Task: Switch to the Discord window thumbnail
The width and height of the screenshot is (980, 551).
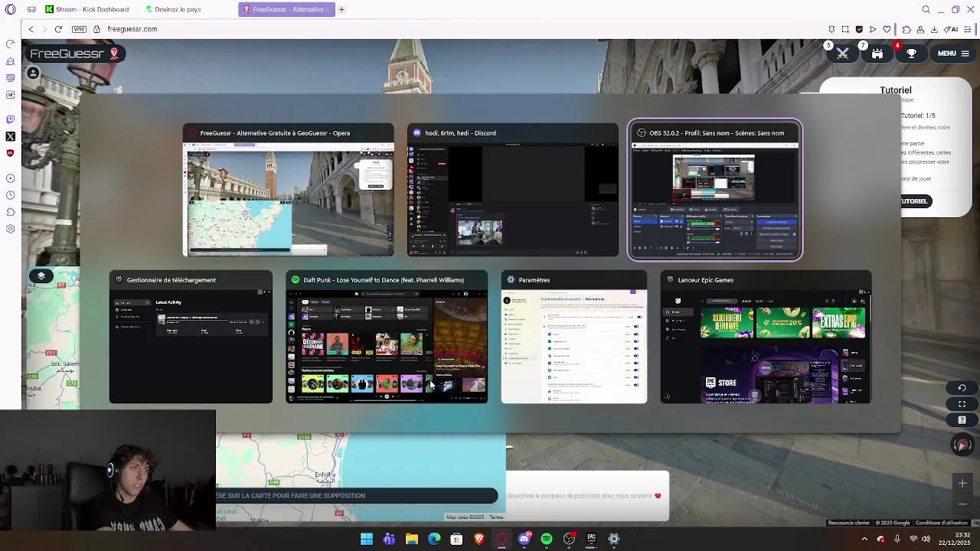Action: tap(513, 190)
